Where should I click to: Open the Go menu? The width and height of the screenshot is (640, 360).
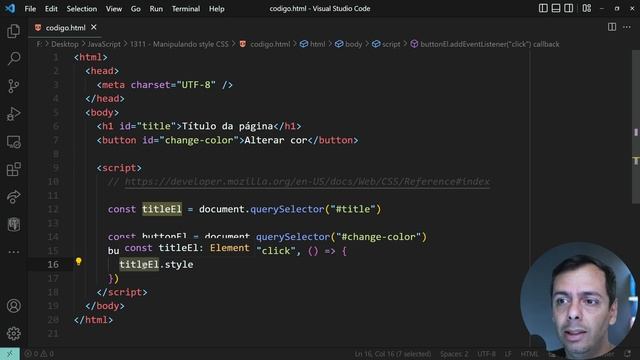[136, 9]
